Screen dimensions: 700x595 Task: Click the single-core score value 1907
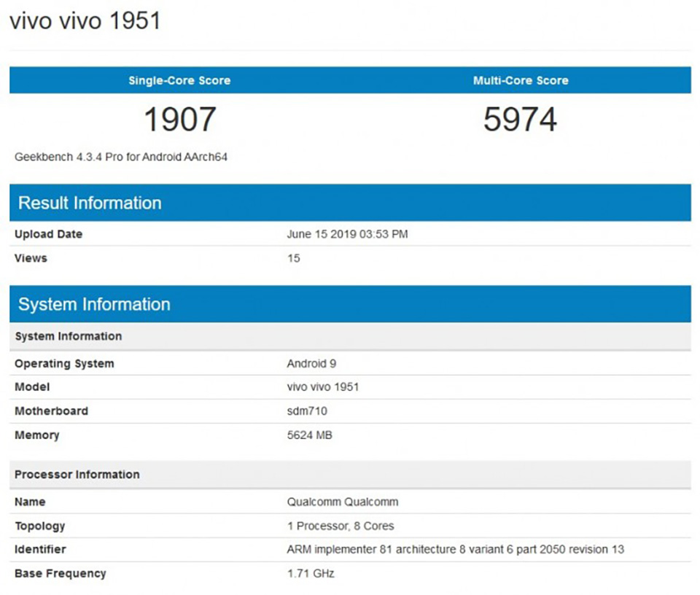[180, 119]
